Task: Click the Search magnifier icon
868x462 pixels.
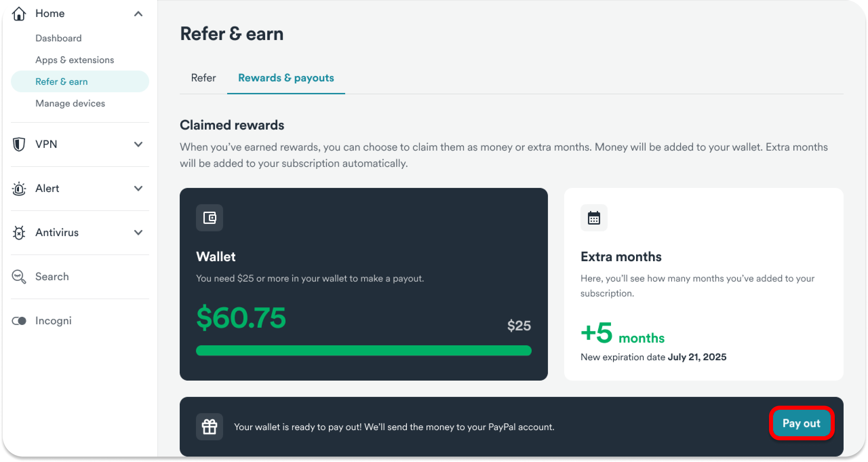Action: click(19, 277)
